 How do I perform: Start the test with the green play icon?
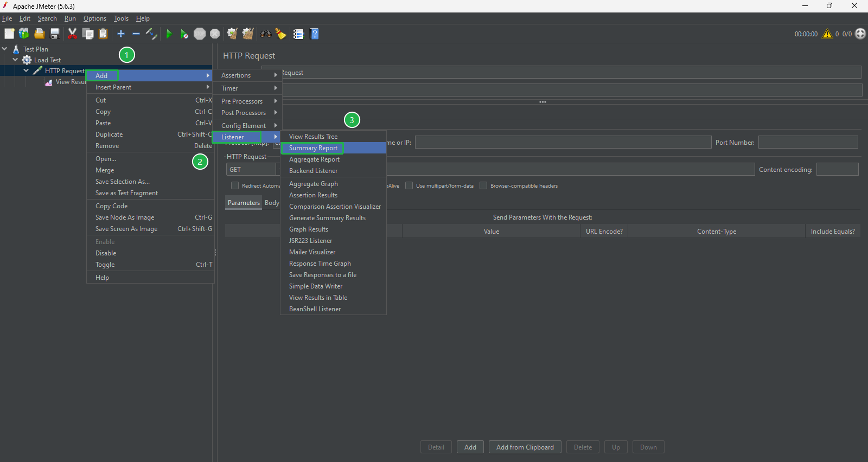[169, 34]
